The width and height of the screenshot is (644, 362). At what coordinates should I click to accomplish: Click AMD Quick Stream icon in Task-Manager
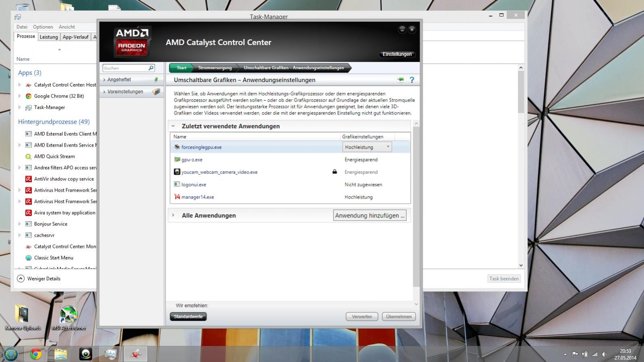click(28, 157)
